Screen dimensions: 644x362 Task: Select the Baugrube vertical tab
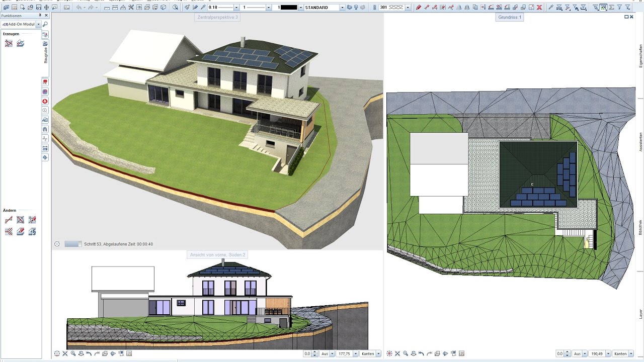pyautogui.click(x=46, y=54)
